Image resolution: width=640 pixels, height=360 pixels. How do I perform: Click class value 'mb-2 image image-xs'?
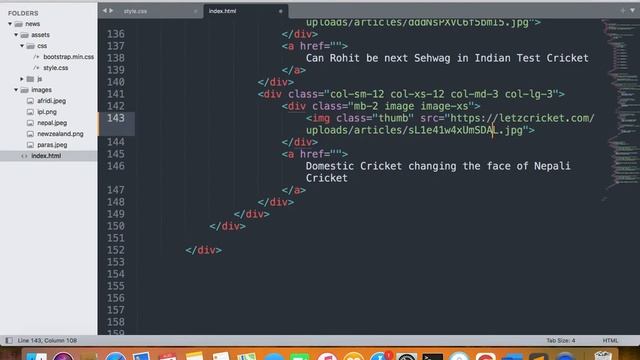(x=411, y=107)
